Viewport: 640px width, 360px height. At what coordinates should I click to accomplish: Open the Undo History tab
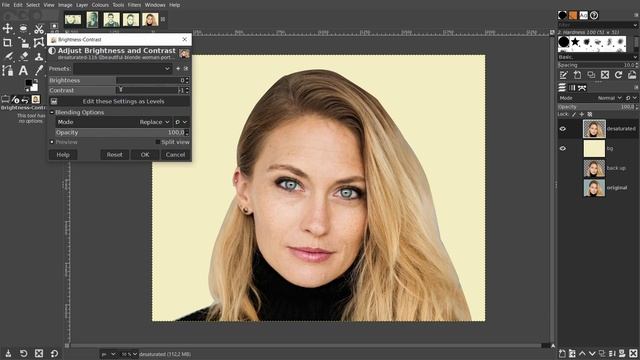point(25,99)
